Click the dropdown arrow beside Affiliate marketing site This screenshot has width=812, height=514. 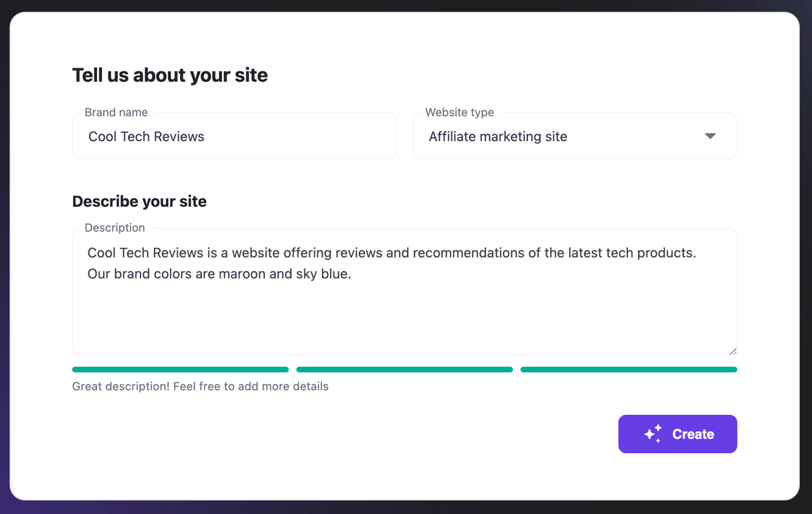tap(710, 136)
